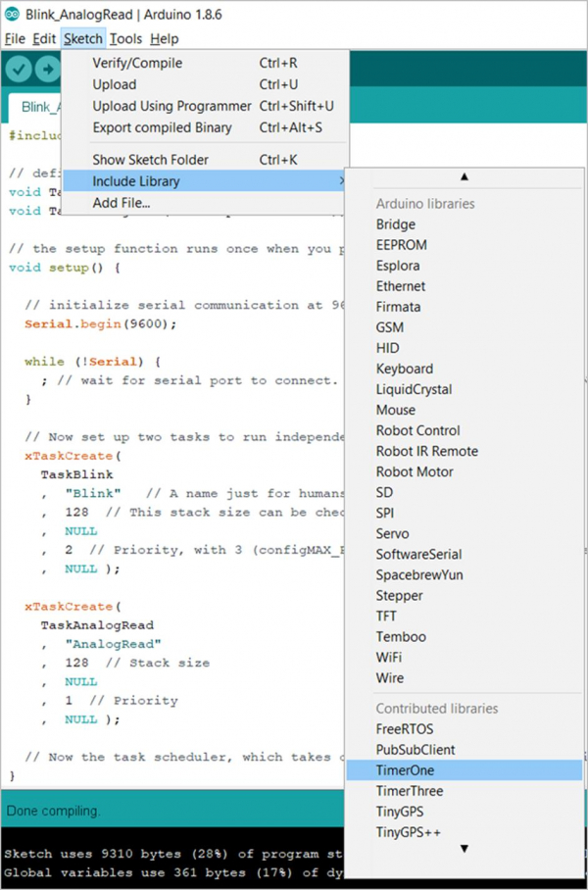Choose Upload from Sketch menu
588x890 pixels.
tap(205, 84)
